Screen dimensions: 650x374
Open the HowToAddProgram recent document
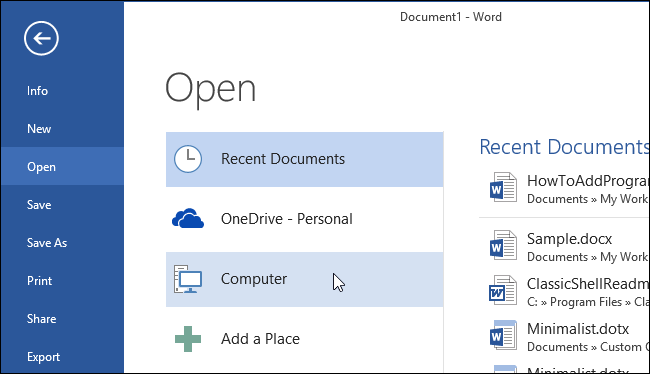(x=587, y=181)
